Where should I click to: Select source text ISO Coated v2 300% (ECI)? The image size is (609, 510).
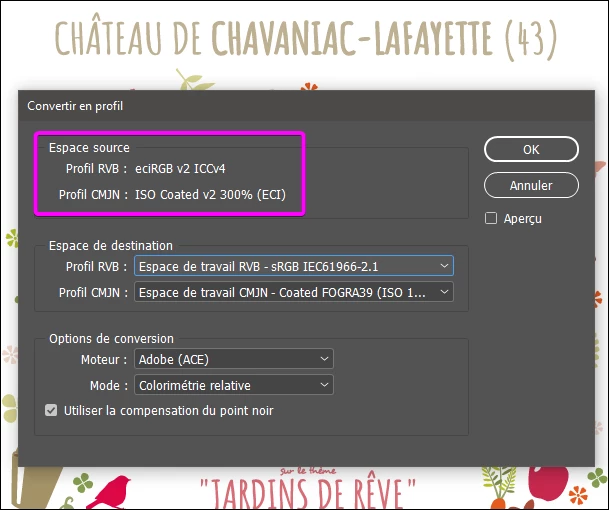click(211, 194)
